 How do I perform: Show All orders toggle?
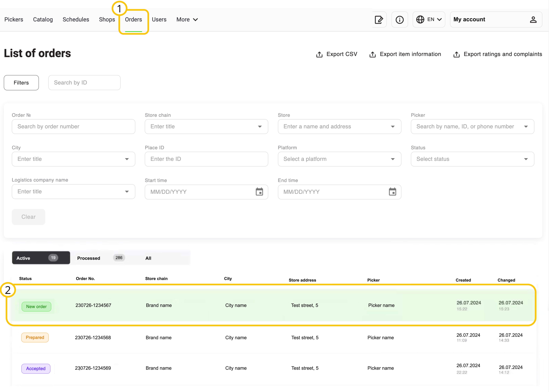pyautogui.click(x=148, y=258)
